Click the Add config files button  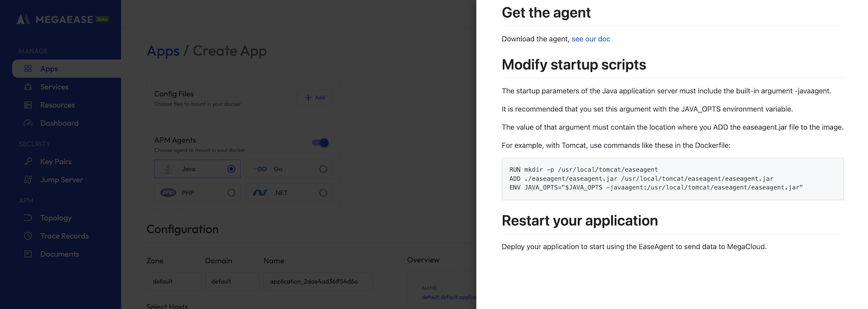coord(315,97)
